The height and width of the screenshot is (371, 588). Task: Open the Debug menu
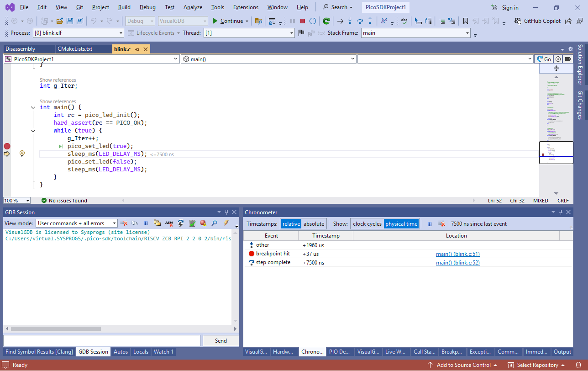[147, 7]
